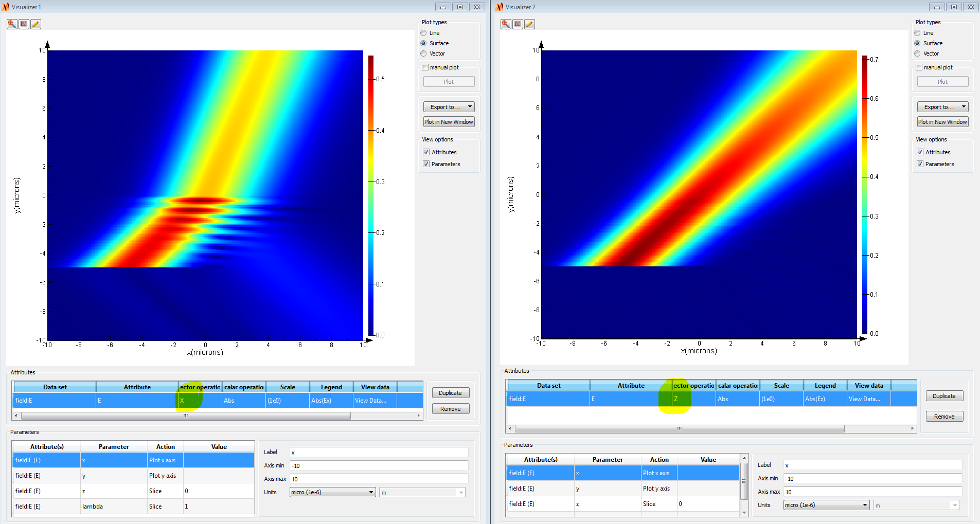980x524 pixels.
Task: Select the lambda parameter row in Visualizer 1
Action: (x=133, y=507)
